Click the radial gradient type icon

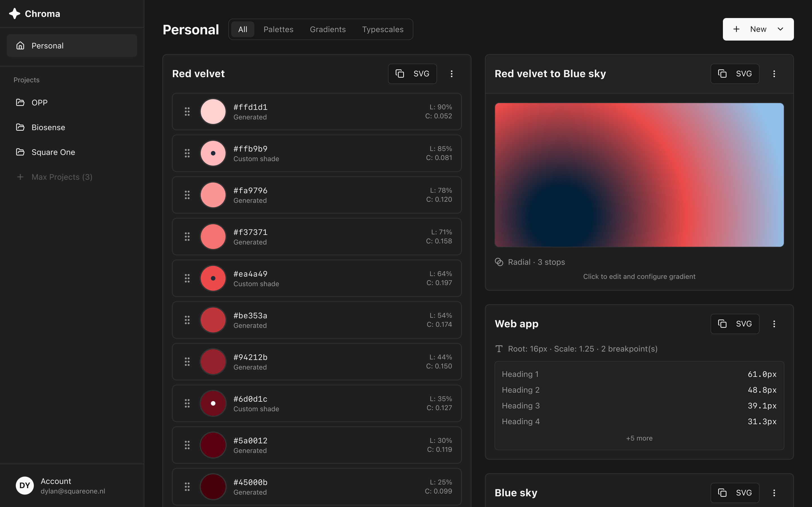(499, 262)
